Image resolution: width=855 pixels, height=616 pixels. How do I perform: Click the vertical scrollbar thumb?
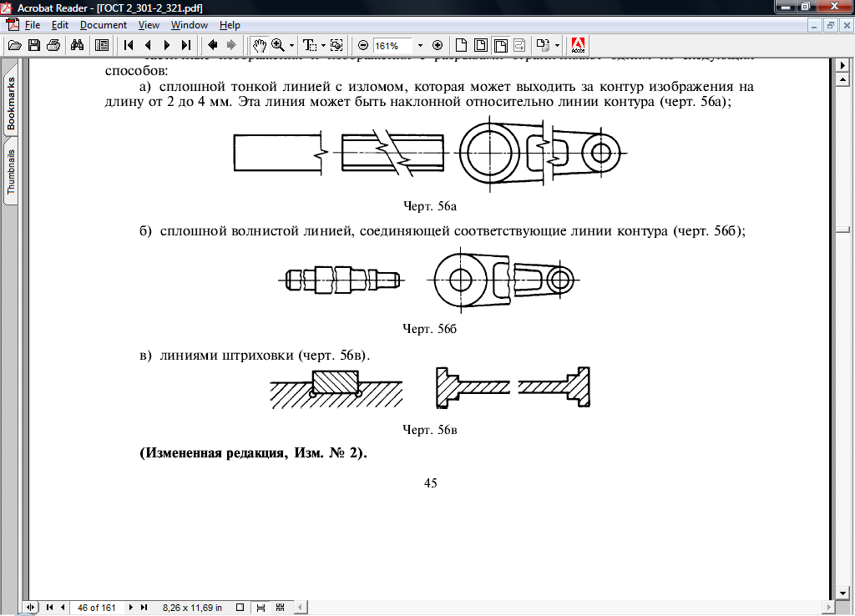pos(842,230)
